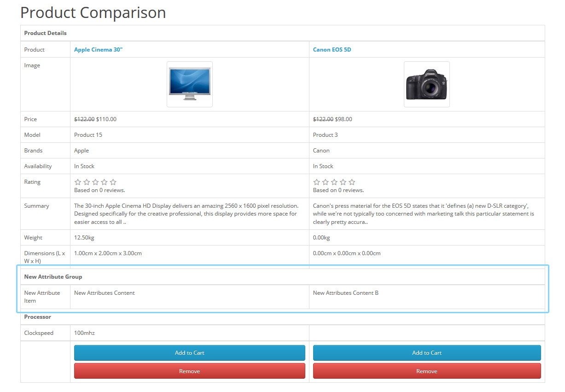Select the Apple Cinema price $110.00
The height and width of the screenshot is (392, 565).
click(106, 119)
